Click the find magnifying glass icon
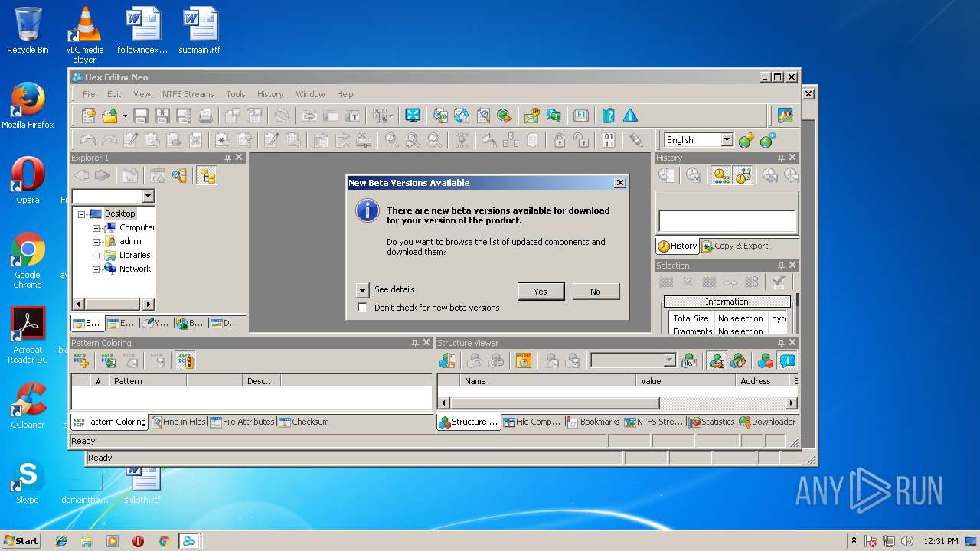This screenshot has height=551, width=980. tap(391, 140)
